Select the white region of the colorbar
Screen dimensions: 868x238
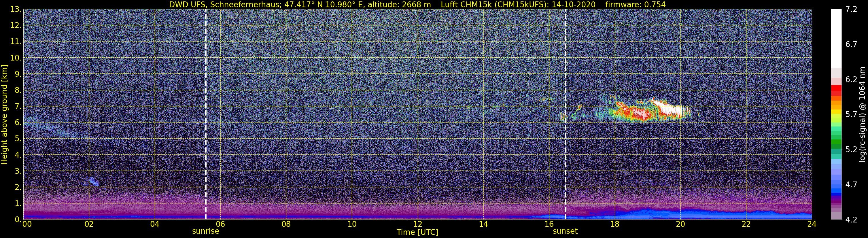[836, 39]
